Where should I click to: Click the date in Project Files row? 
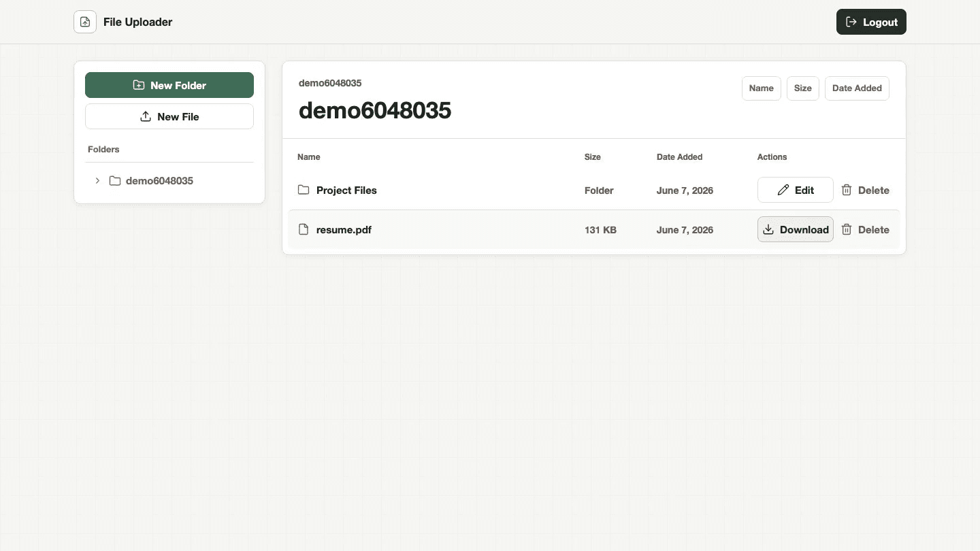point(685,190)
